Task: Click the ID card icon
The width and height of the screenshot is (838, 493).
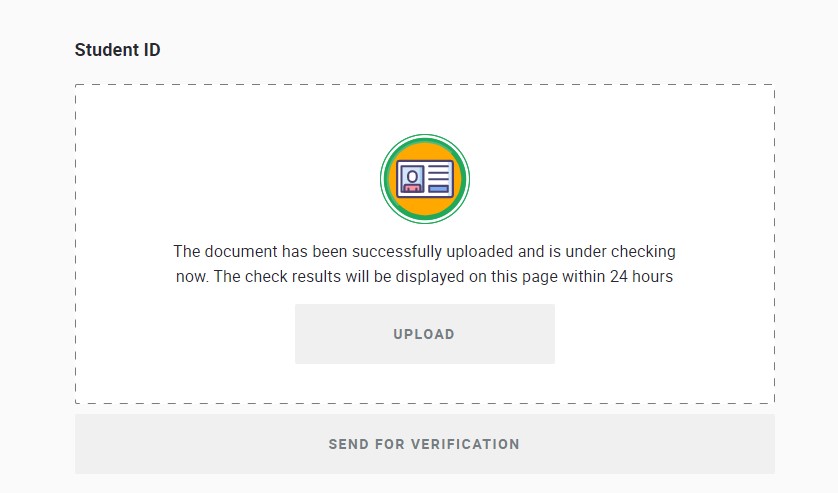Action: [425, 179]
